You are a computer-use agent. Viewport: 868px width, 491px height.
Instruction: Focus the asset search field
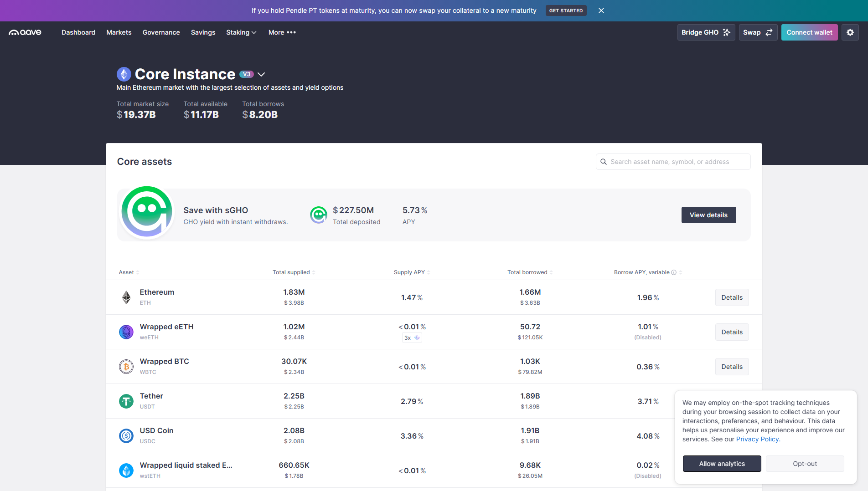coord(673,162)
